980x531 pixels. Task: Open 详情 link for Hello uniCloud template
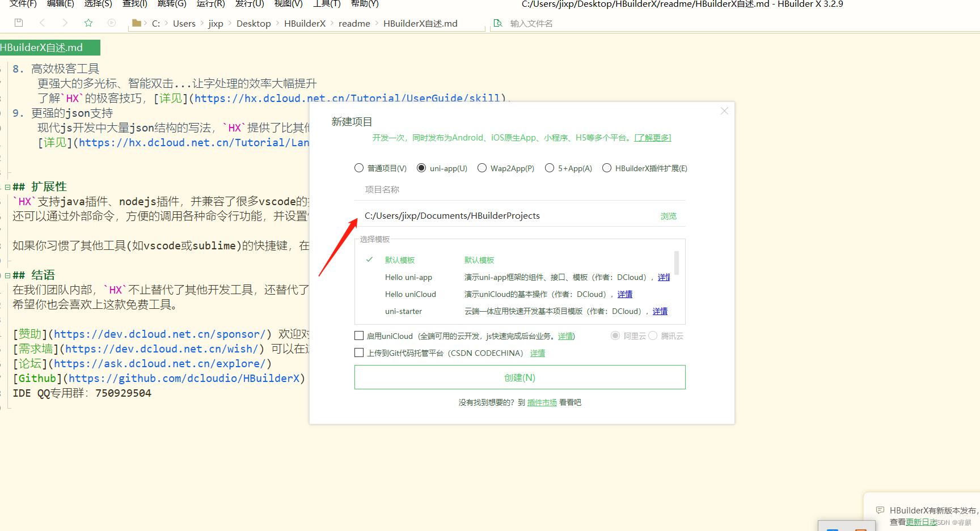pos(625,294)
